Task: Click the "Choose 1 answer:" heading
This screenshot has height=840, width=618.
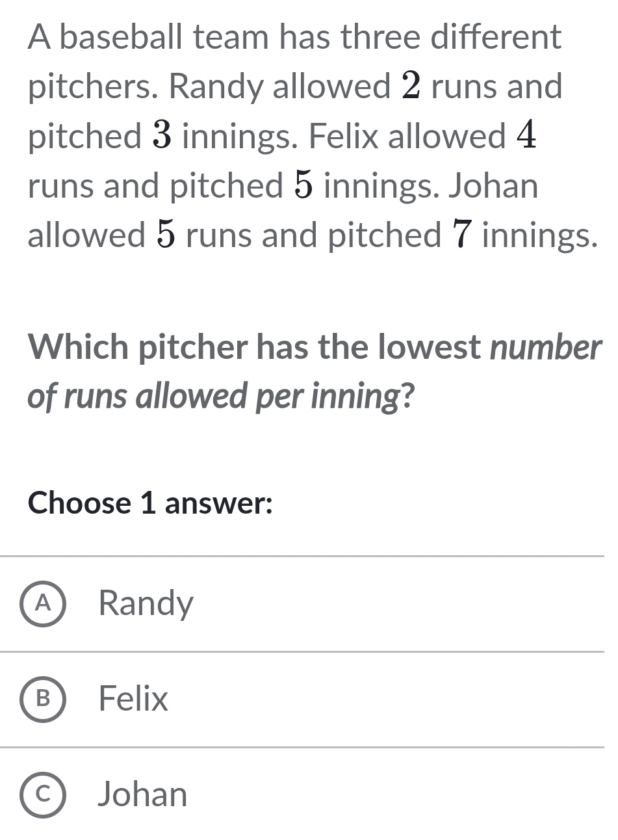Action: [150, 503]
